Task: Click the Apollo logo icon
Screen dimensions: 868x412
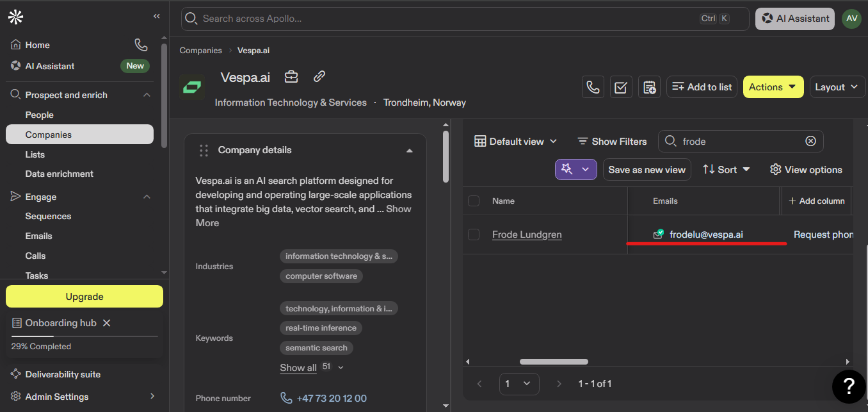Action: pyautogui.click(x=16, y=17)
